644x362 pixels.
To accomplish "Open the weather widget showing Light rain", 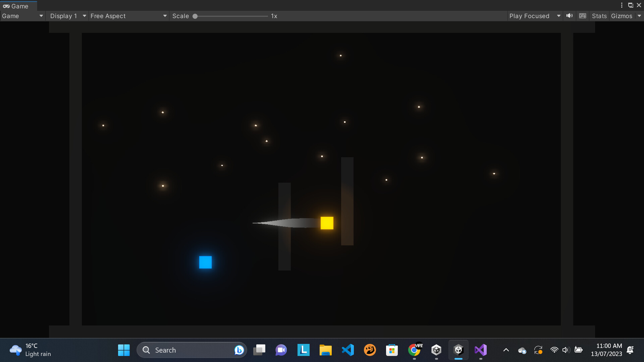I will point(30,350).
